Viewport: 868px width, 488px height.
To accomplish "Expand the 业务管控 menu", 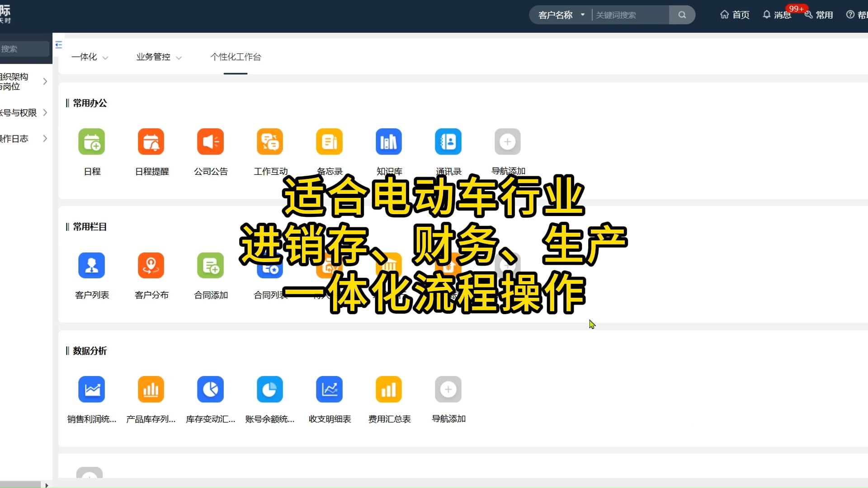I will [x=159, y=57].
